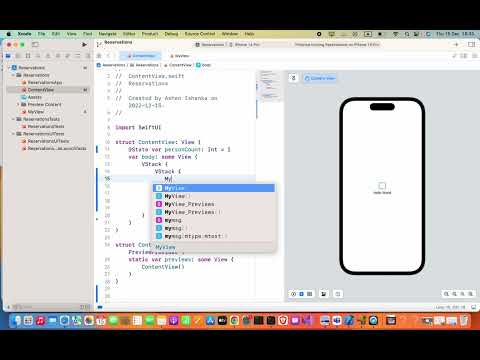Image resolution: width=480 pixels, height=360 pixels.
Task: Open the Debug menu
Action: 171,34
